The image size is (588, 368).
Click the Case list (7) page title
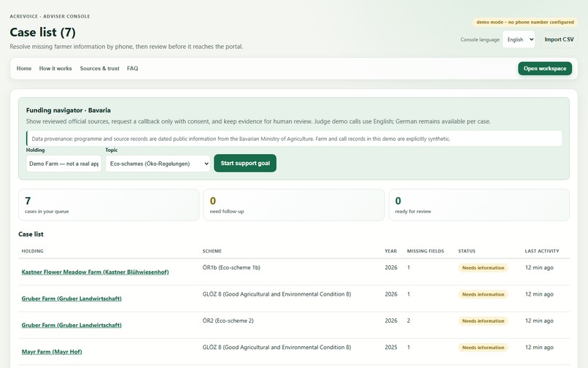(x=43, y=32)
